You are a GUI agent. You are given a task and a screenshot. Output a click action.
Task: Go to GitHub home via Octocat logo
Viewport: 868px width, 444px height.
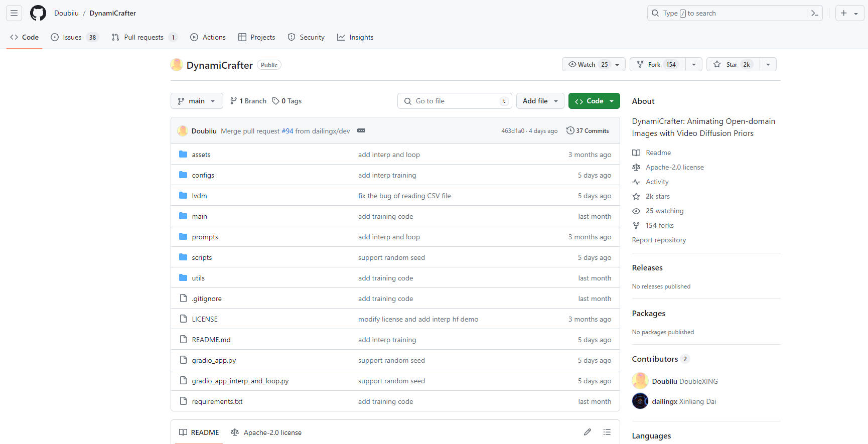click(38, 13)
